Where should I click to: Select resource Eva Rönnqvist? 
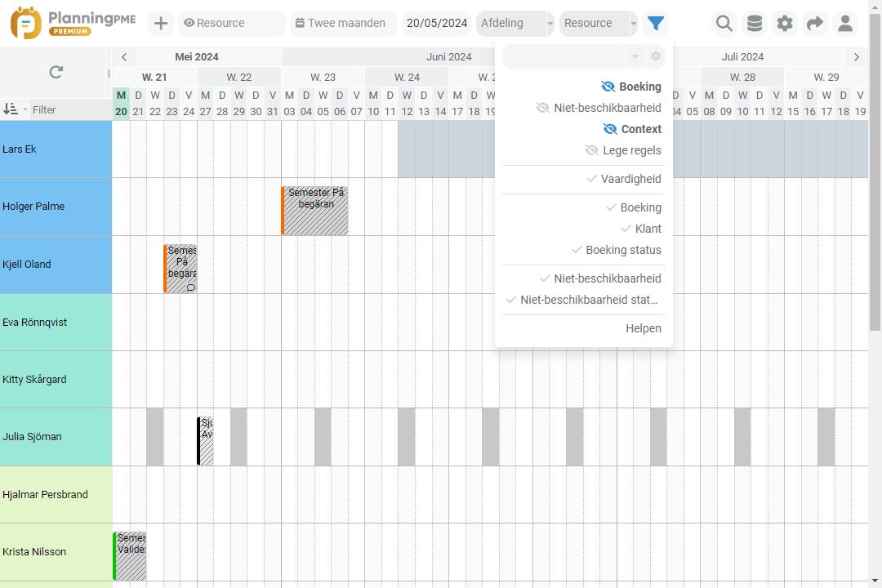(56, 323)
